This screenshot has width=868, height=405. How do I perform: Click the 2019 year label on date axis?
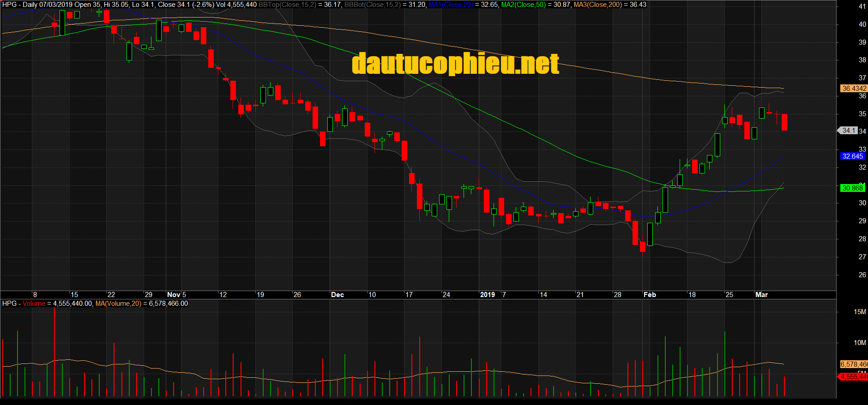pyautogui.click(x=487, y=295)
